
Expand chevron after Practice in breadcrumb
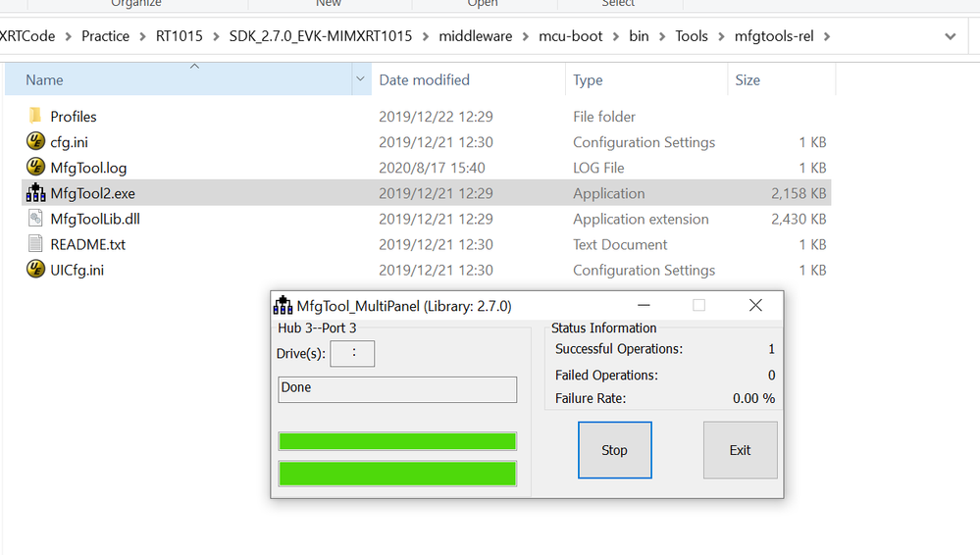tap(142, 36)
